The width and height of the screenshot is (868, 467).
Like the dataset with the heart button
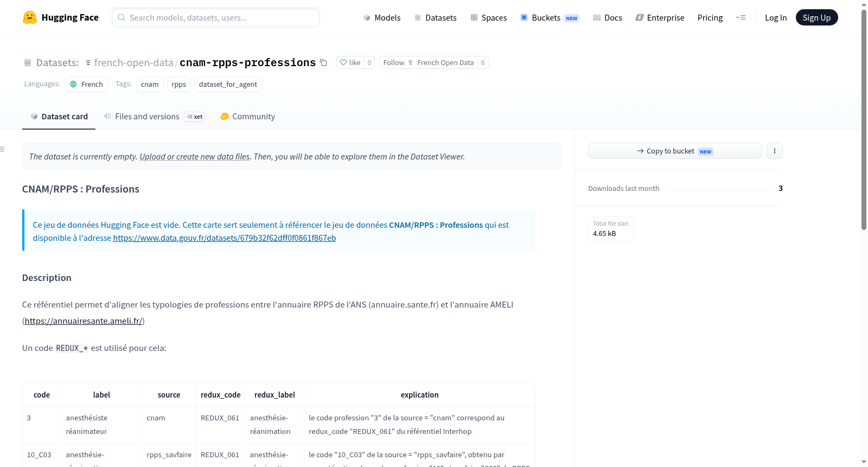tap(350, 62)
